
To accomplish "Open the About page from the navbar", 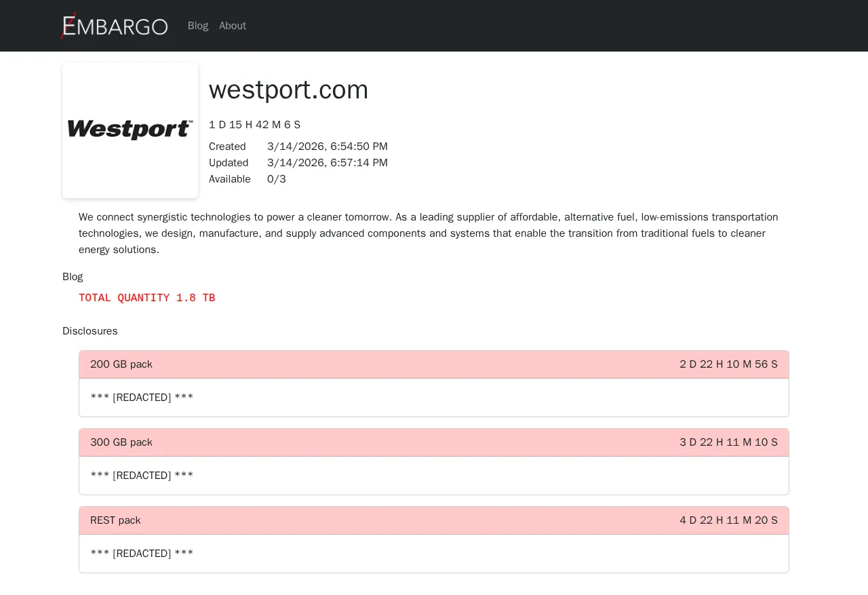I will tap(233, 26).
